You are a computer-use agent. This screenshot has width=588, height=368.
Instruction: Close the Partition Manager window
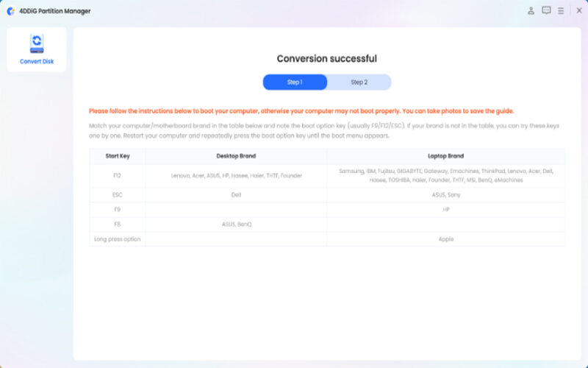pyautogui.click(x=578, y=10)
